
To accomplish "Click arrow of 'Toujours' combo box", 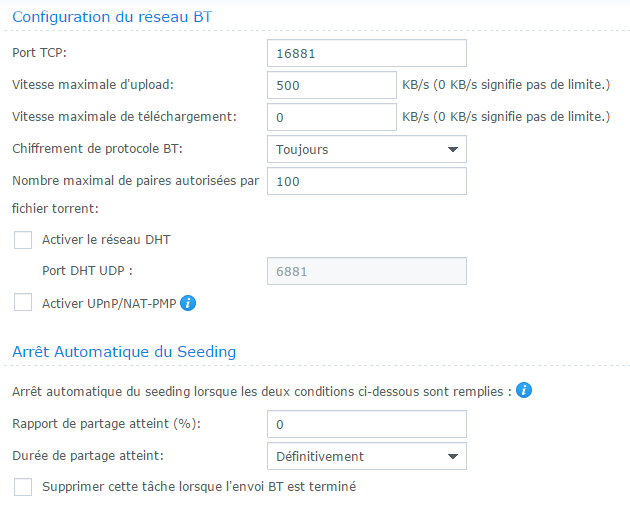I will pyautogui.click(x=451, y=150).
